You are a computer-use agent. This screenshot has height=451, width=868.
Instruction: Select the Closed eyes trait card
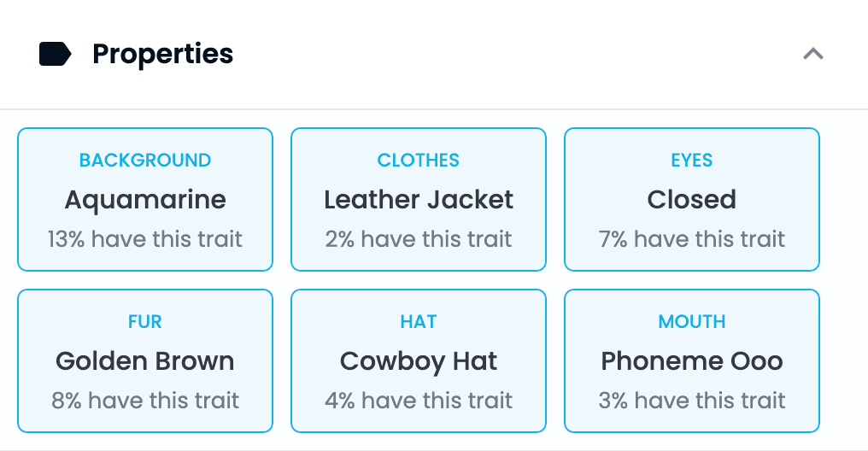[x=692, y=199]
